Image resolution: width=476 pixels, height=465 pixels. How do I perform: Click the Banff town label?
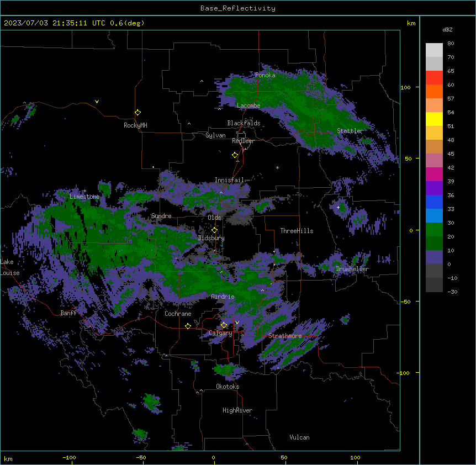68,313
